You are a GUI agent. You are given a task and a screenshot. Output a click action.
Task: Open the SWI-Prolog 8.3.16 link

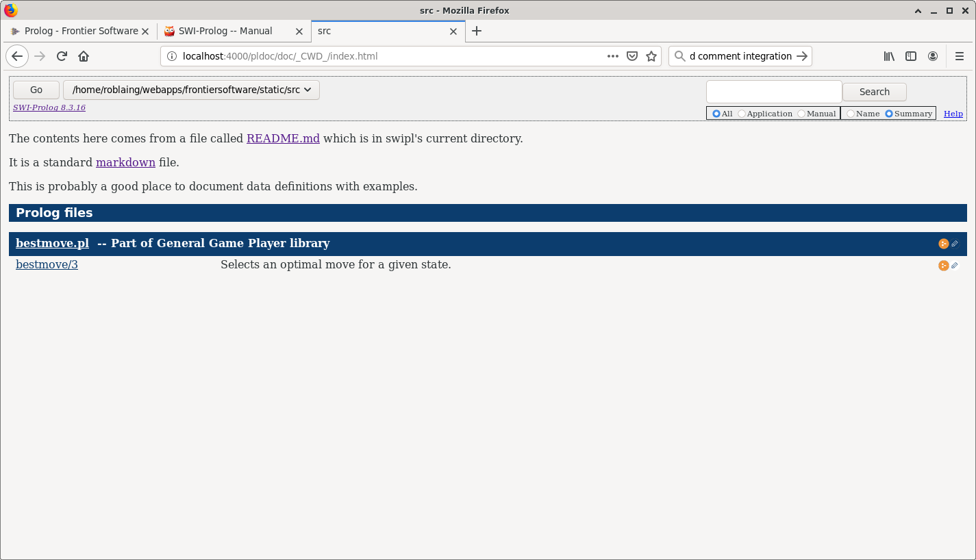point(49,107)
